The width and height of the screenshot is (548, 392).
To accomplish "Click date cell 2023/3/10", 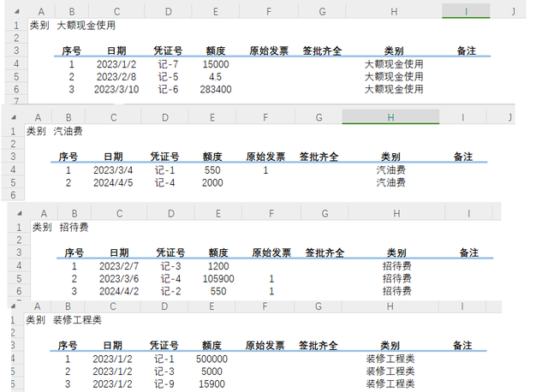I will (116, 89).
